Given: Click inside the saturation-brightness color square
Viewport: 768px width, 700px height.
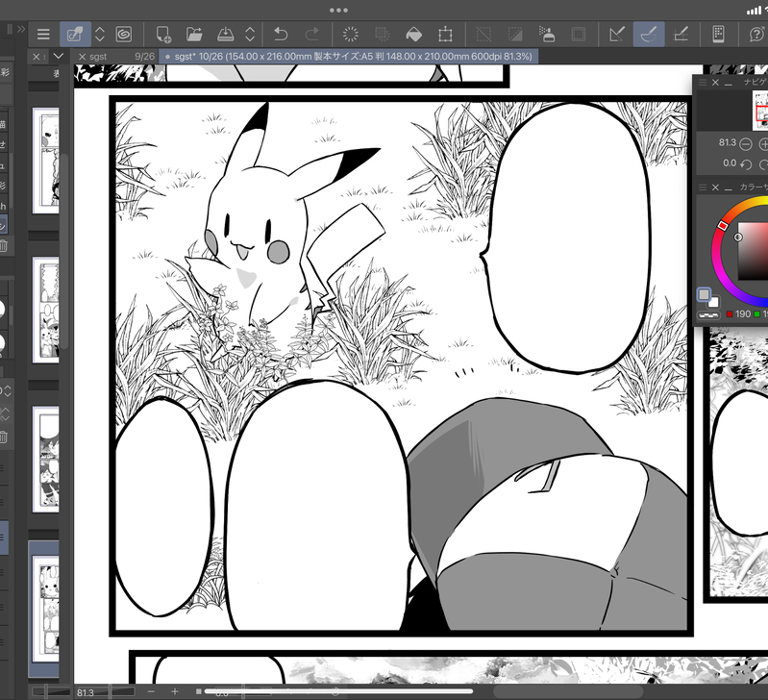Looking at the screenshot, I should (x=755, y=252).
